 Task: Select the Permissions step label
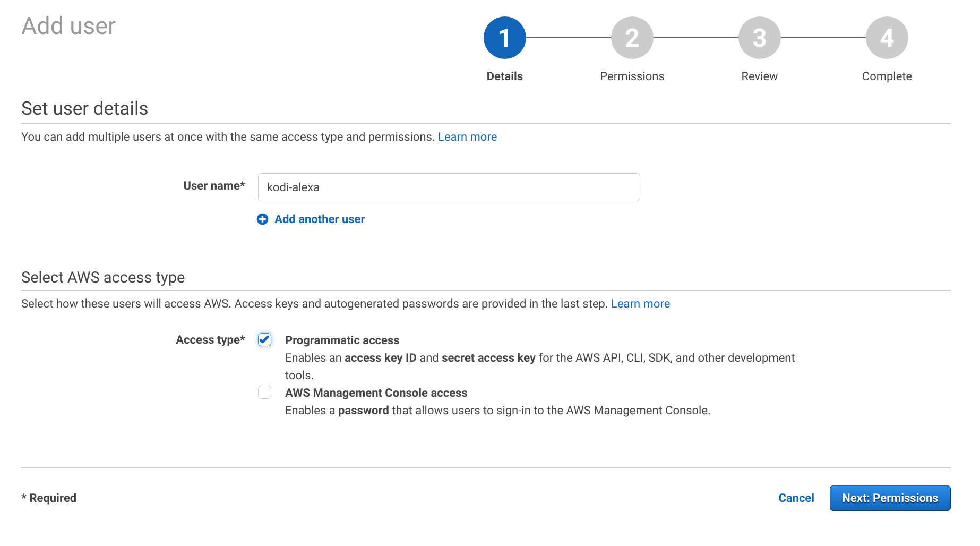coord(632,76)
